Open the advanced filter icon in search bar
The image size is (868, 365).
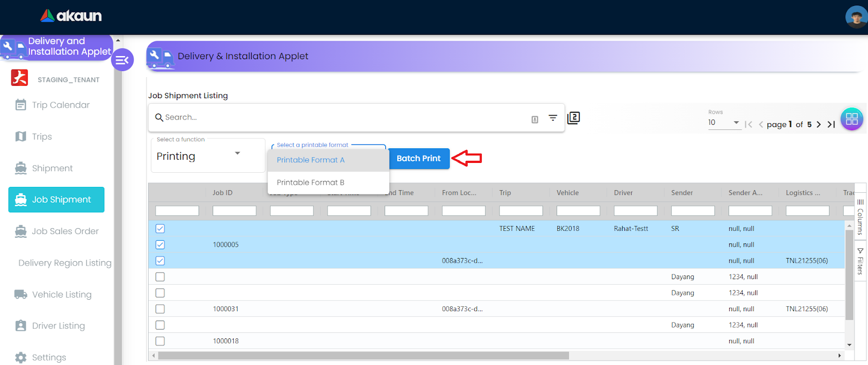[553, 118]
